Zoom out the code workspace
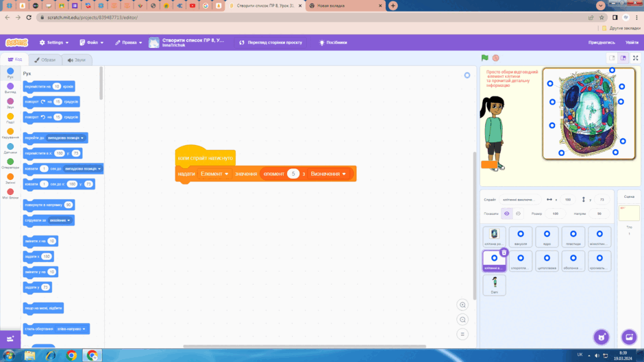The image size is (644, 362). tap(462, 320)
